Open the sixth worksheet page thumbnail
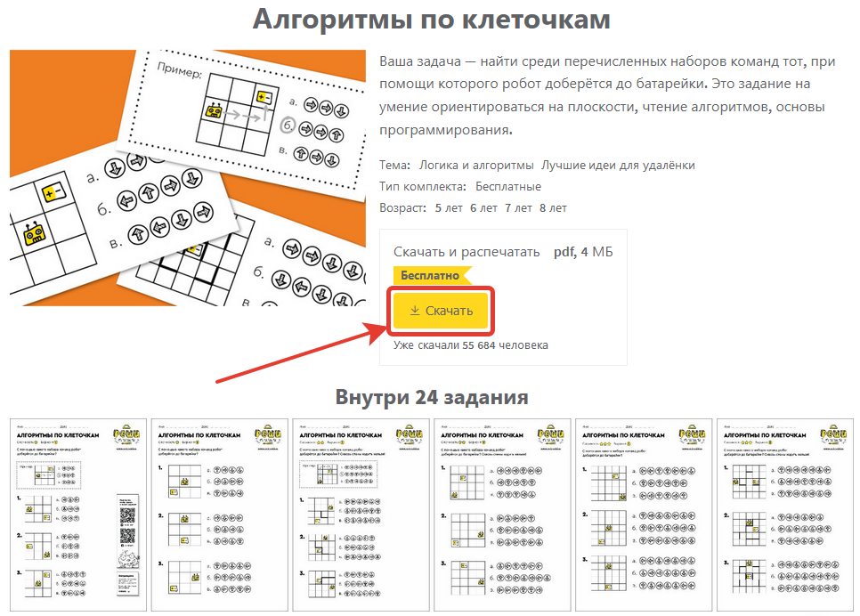Image resolution: width=860 pixels, height=616 pixels. pos(785,515)
